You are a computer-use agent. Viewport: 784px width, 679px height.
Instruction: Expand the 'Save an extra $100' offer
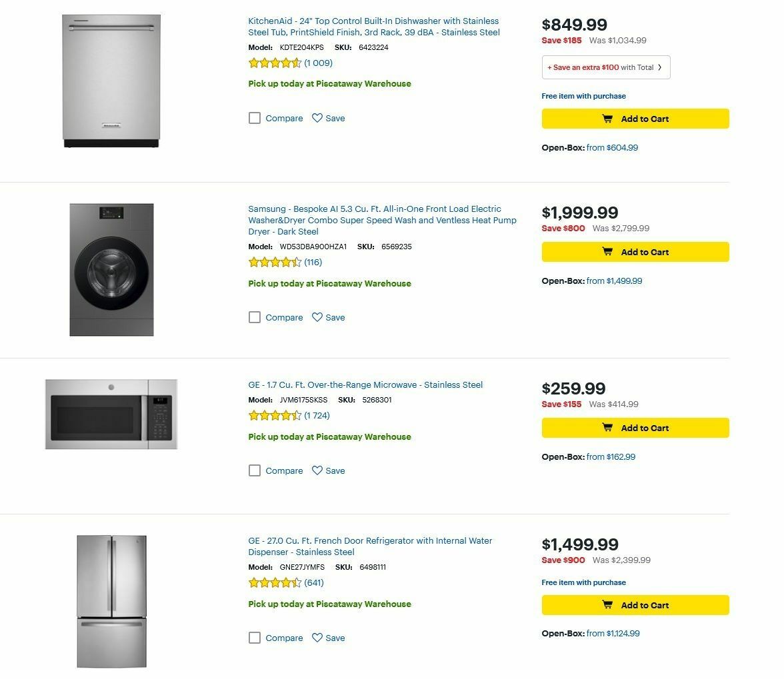[x=605, y=67]
